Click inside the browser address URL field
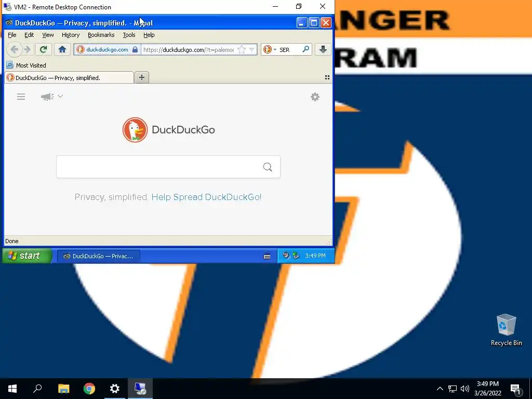532x399 pixels. click(x=189, y=49)
